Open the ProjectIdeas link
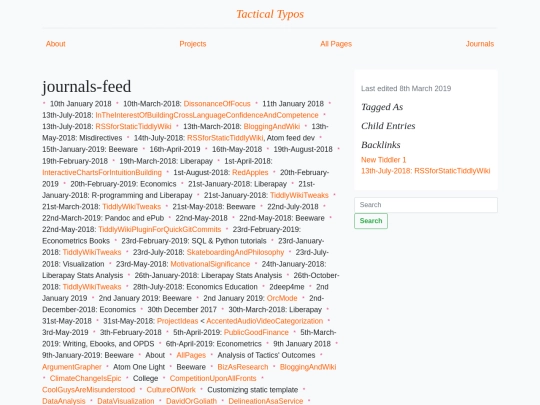The width and height of the screenshot is (540, 405). (x=177, y=321)
